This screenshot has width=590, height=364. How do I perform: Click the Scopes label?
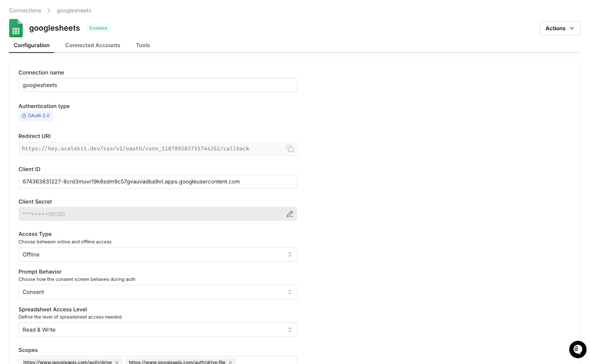point(28,350)
